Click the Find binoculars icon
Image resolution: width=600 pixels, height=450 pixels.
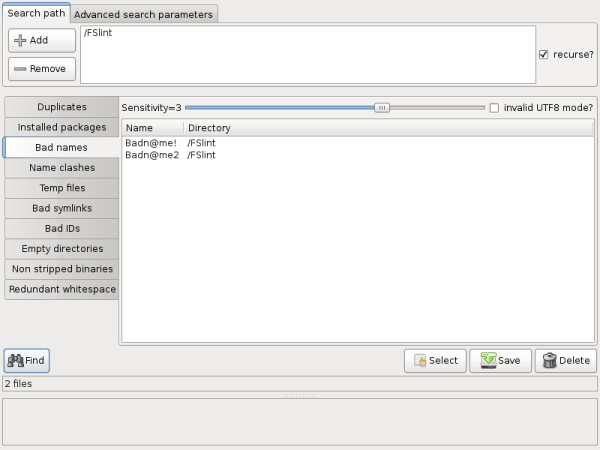point(16,360)
